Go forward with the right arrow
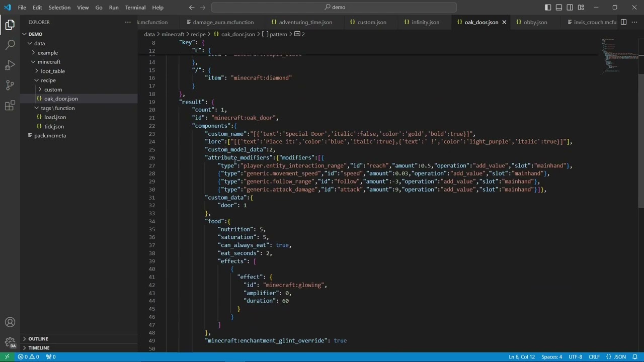644x362 pixels. click(x=203, y=8)
